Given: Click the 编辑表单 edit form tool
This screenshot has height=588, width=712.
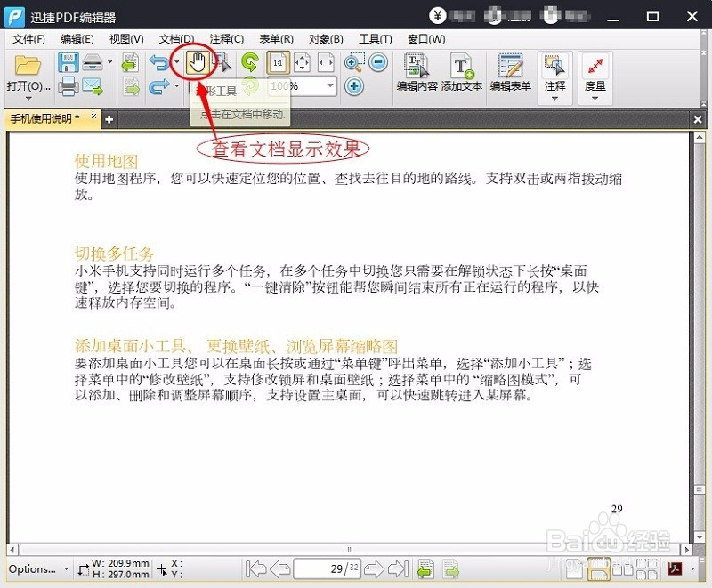Looking at the screenshot, I should tap(510, 73).
